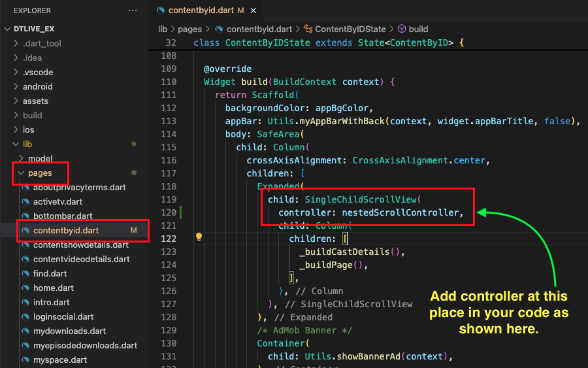Click the Dart file icon beside home.dart
Image resolution: width=588 pixels, height=368 pixels.
click(25, 288)
